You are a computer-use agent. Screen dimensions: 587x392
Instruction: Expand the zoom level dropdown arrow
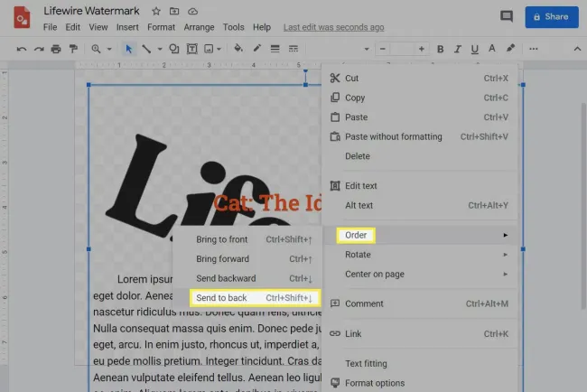pyautogui.click(x=109, y=49)
